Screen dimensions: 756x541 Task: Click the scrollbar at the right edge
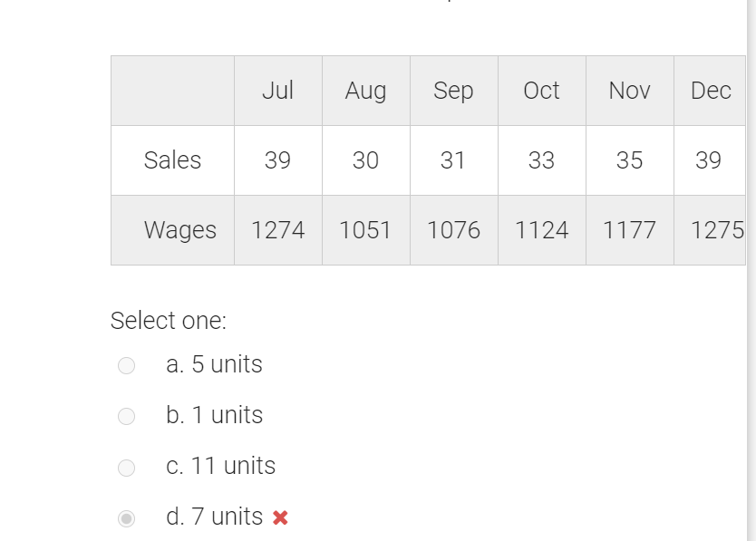click(751, 272)
